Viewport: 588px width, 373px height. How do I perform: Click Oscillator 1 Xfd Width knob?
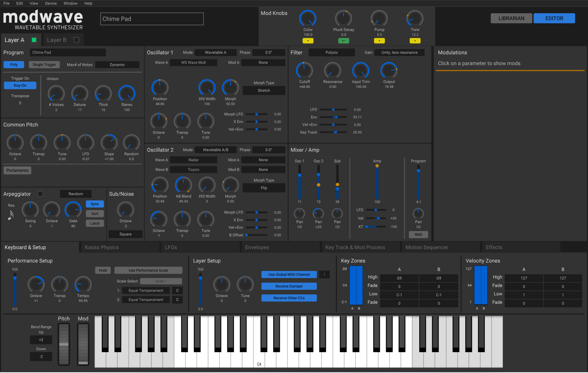207,88
